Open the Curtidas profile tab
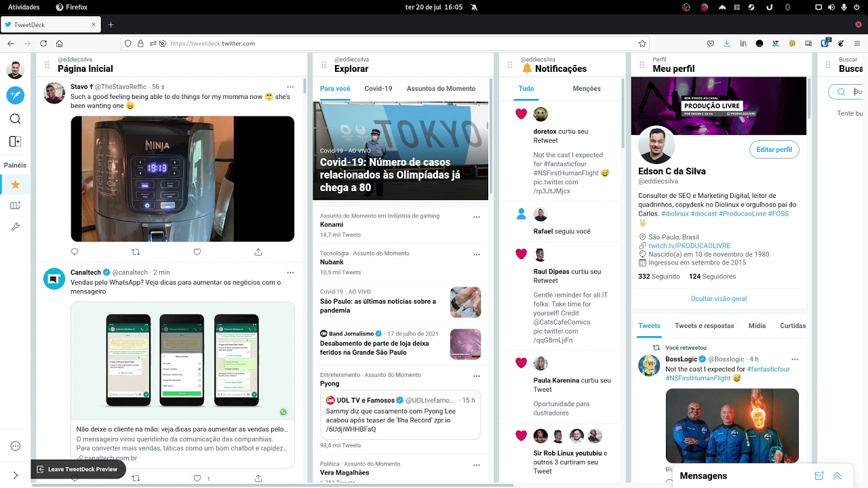This screenshot has width=868, height=488. coord(793,326)
